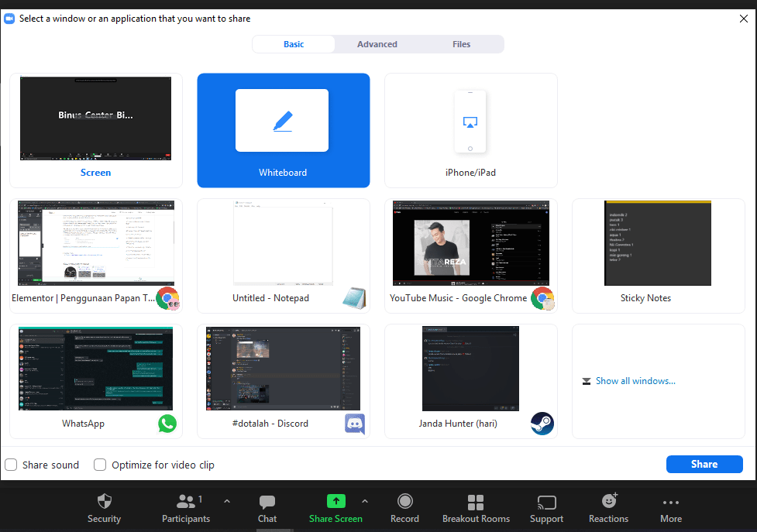This screenshot has width=757, height=532.
Task: Click the Steam badge on Janda Hunter thumbnail
Action: click(542, 424)
